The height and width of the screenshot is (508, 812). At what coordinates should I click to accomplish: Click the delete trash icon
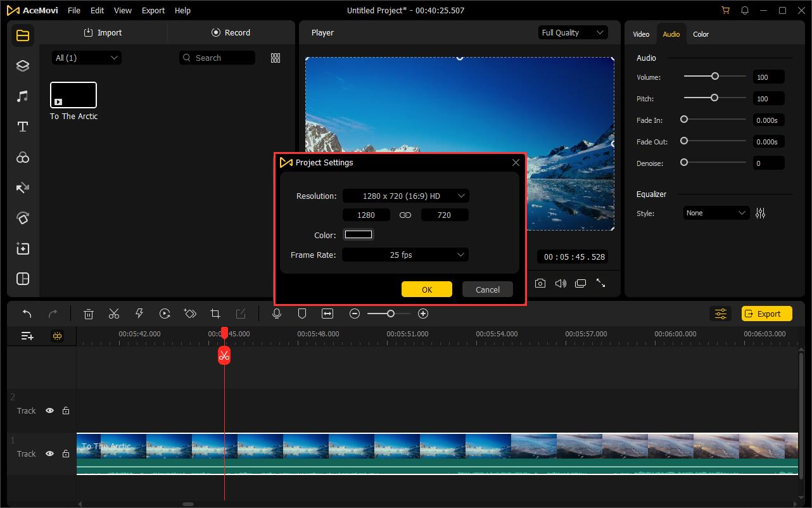coord(89,314)
